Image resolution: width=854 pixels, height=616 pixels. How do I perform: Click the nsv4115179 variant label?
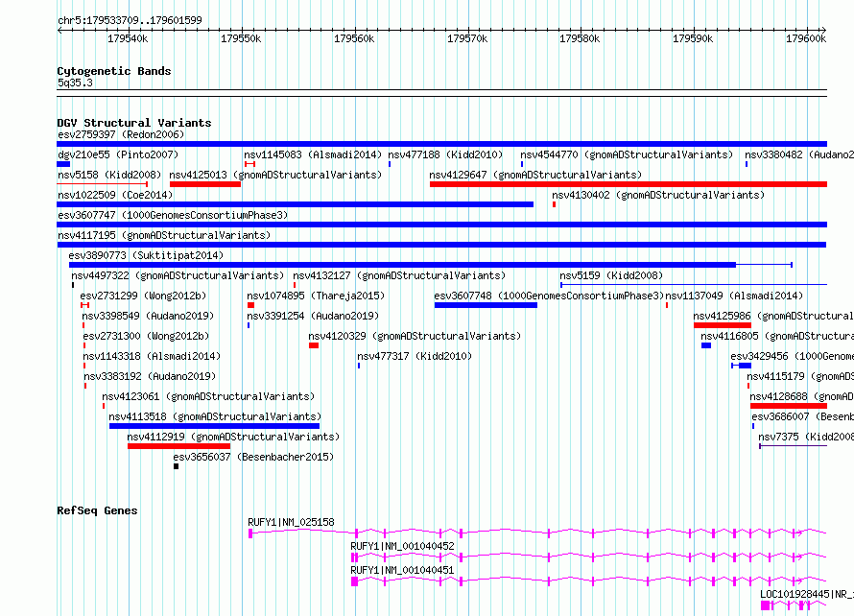[x=799, y=376]
